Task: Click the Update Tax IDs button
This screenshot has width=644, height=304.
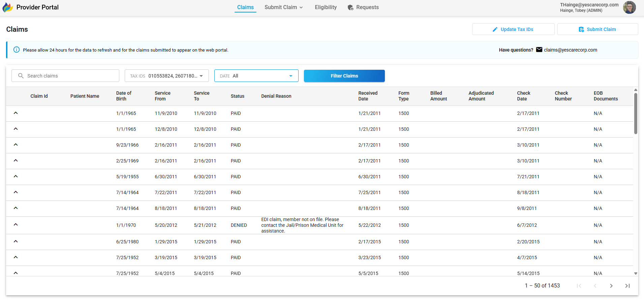Action: [x=513, y=29]
